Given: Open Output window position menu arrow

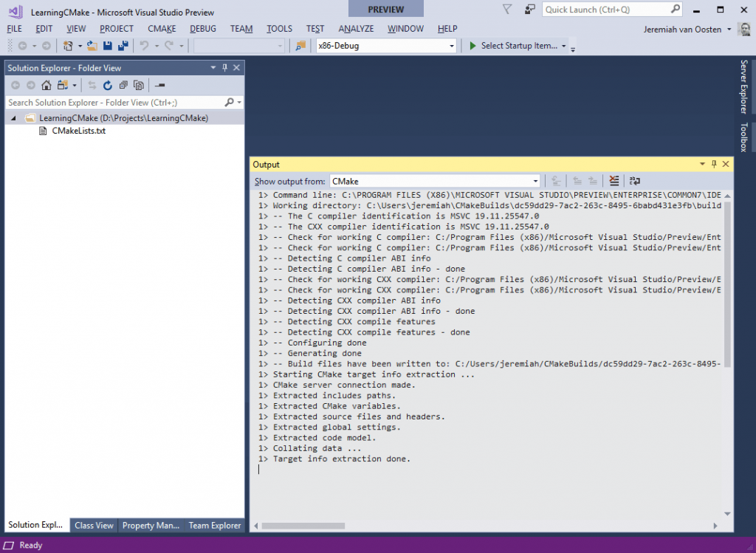Looking at the screenshot, I should [x=703, y=164].
